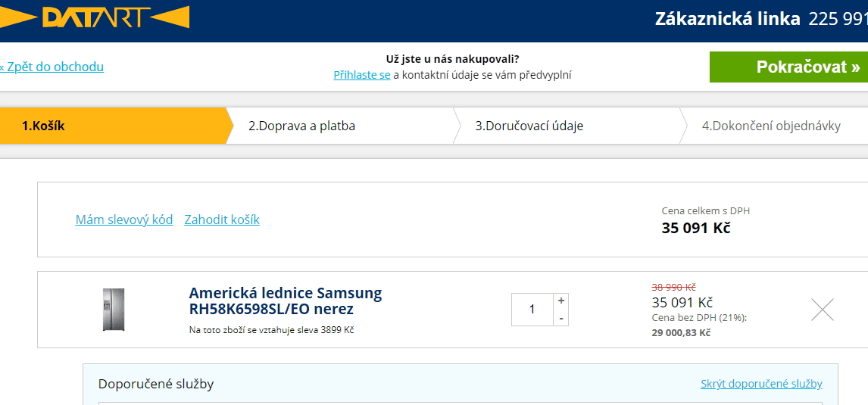This screenshot has width=868, height=405.
Task: Open the DATART logo homepage
Action: (x=95, y=17)
